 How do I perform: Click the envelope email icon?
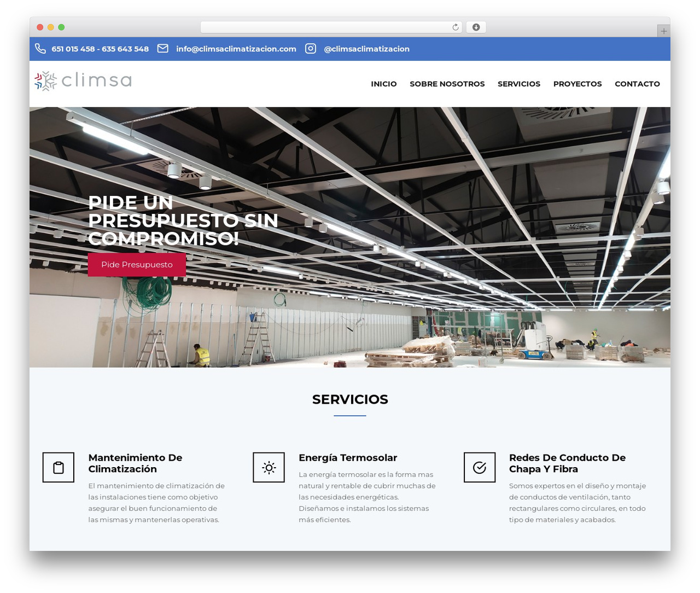pos(163,49)
